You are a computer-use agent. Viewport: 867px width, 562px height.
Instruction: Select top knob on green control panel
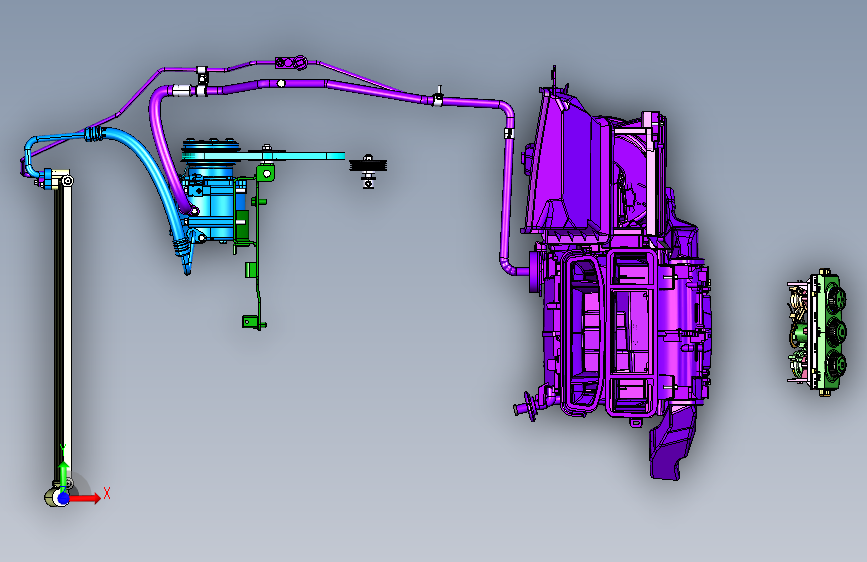pos(836,298)
